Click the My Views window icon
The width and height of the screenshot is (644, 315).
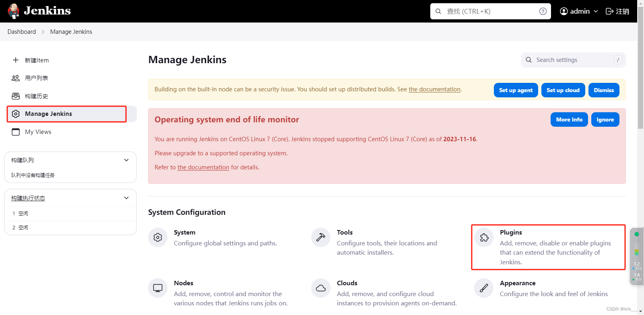click(x=16, y=132)
